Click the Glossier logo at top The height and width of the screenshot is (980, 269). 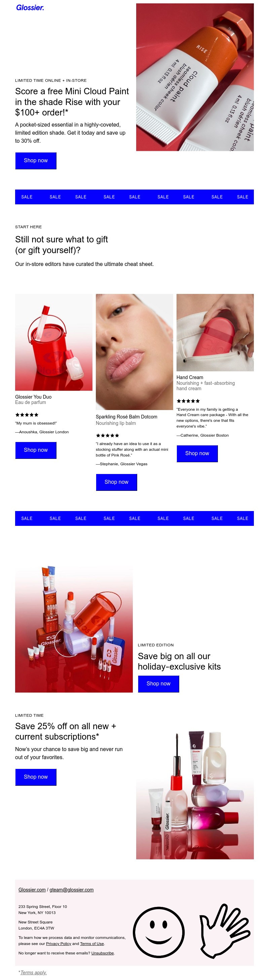pyautogui.click(x=30, y=8)
